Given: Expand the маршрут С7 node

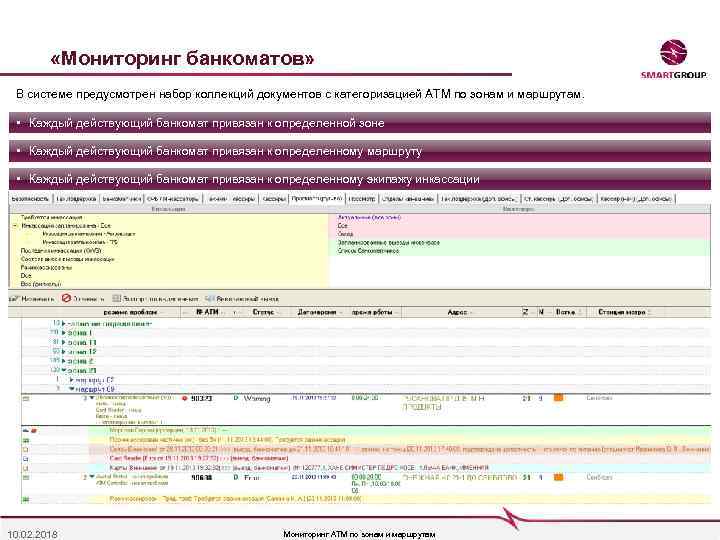Looking at the screenshot, I should pos(71,380).
